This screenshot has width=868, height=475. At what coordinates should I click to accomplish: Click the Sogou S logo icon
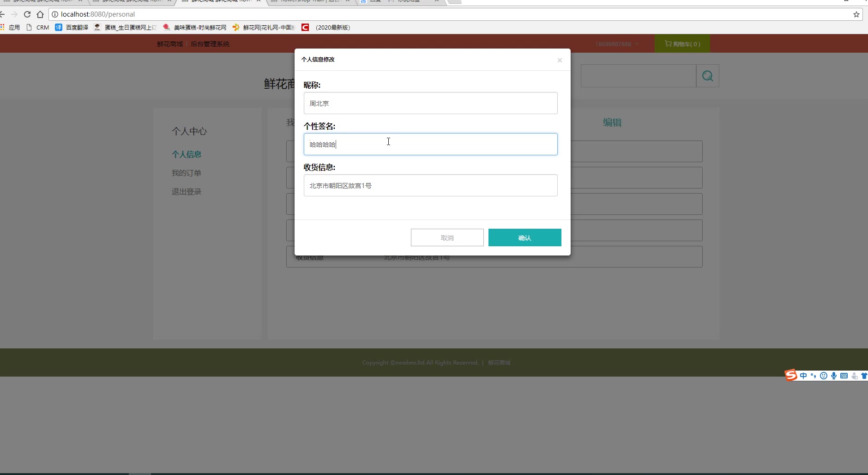(x=791, y=375)
